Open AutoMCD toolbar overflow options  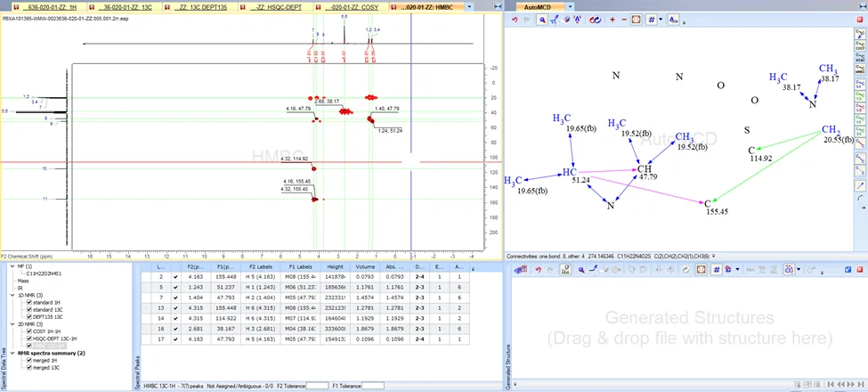[x=685, y=22]
